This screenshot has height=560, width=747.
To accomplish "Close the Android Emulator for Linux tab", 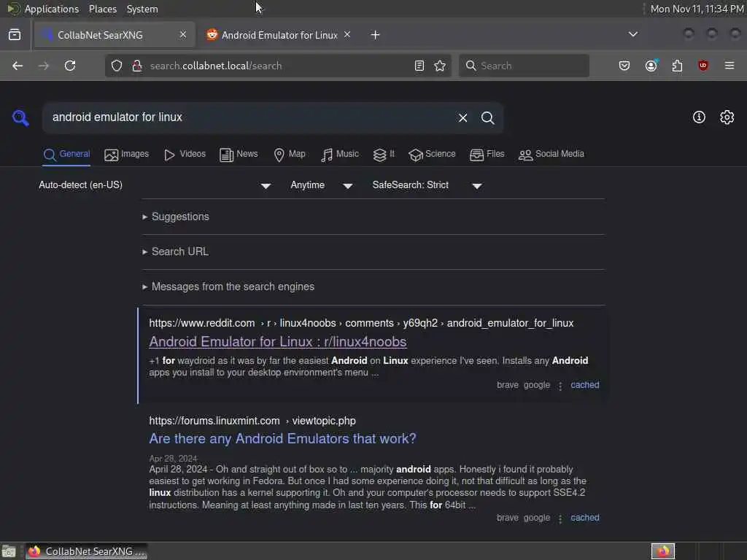I will click(347, 35).
